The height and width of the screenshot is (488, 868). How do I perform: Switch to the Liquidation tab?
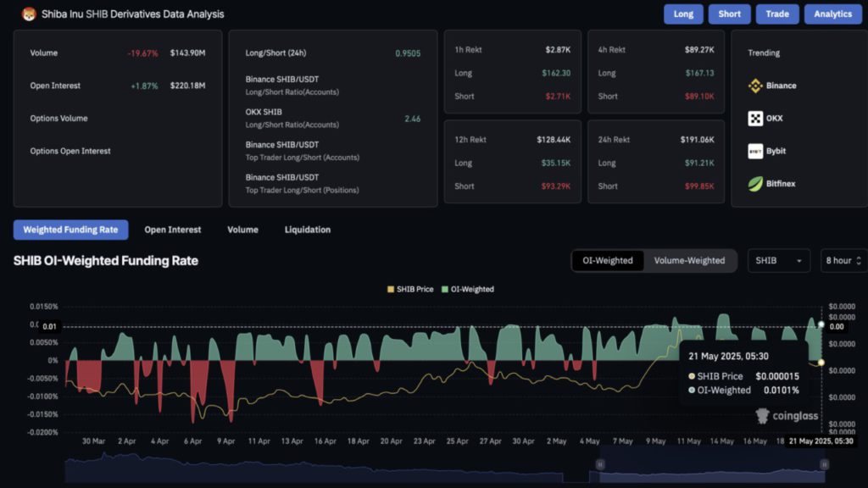[x=308, y=230]
